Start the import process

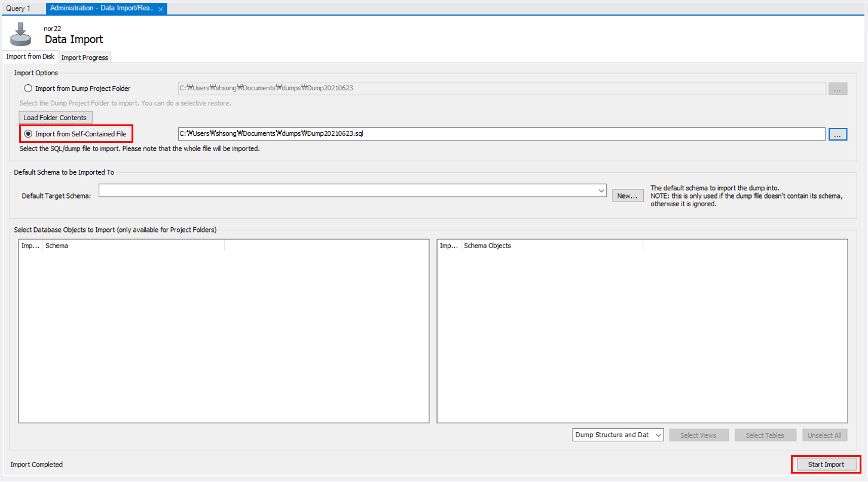tap(826, 465)
